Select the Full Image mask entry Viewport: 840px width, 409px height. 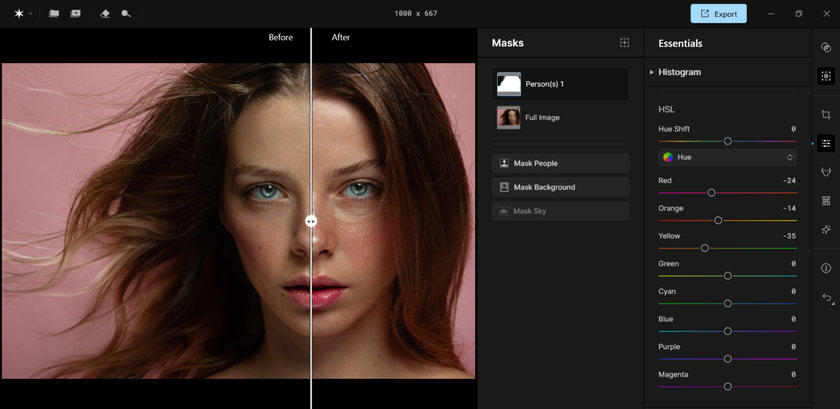(x=560, y=117)
